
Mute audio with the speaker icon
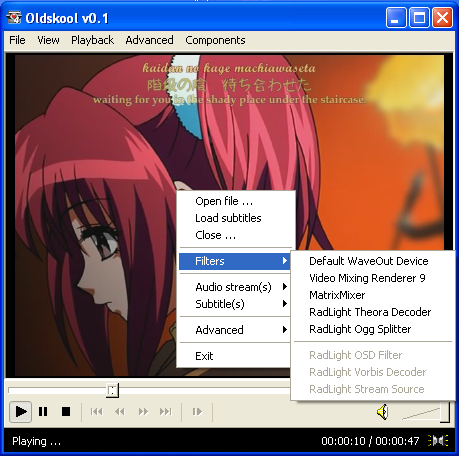(383, 412)
